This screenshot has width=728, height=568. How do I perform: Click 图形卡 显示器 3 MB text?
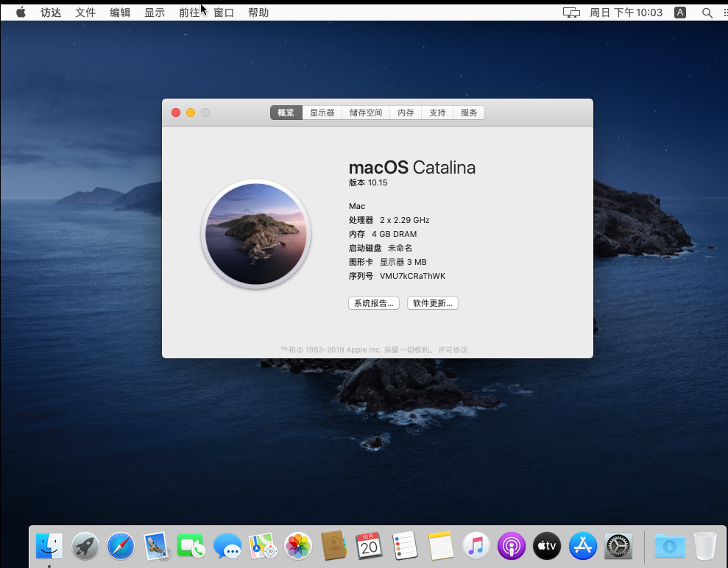(388, 262)
